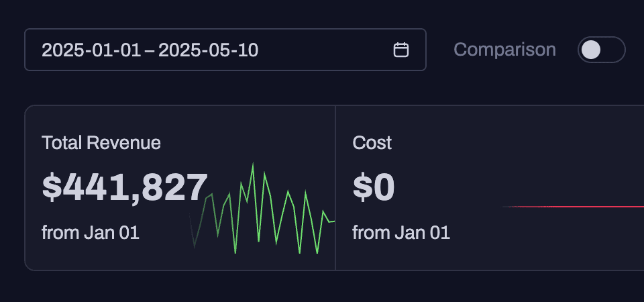Click the start date 2025-01-01 text
Image resolution: width=644 pixels, height=302 pixels.
click(x=91, y=50)
